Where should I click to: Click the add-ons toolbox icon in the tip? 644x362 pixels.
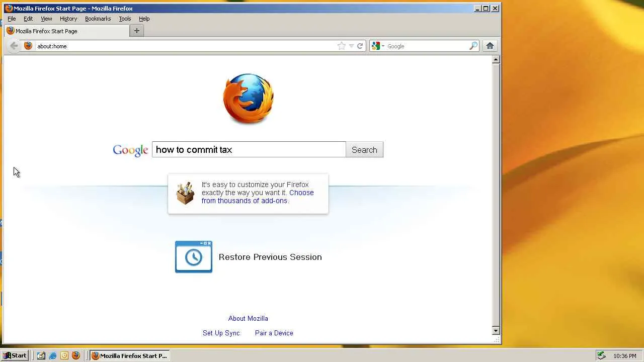(x=185, y=193)
